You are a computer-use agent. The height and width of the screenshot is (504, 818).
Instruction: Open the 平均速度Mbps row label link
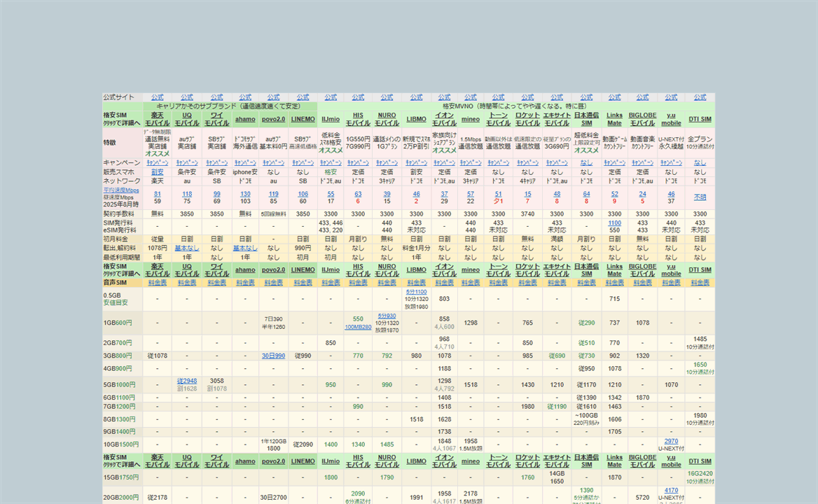122,190
